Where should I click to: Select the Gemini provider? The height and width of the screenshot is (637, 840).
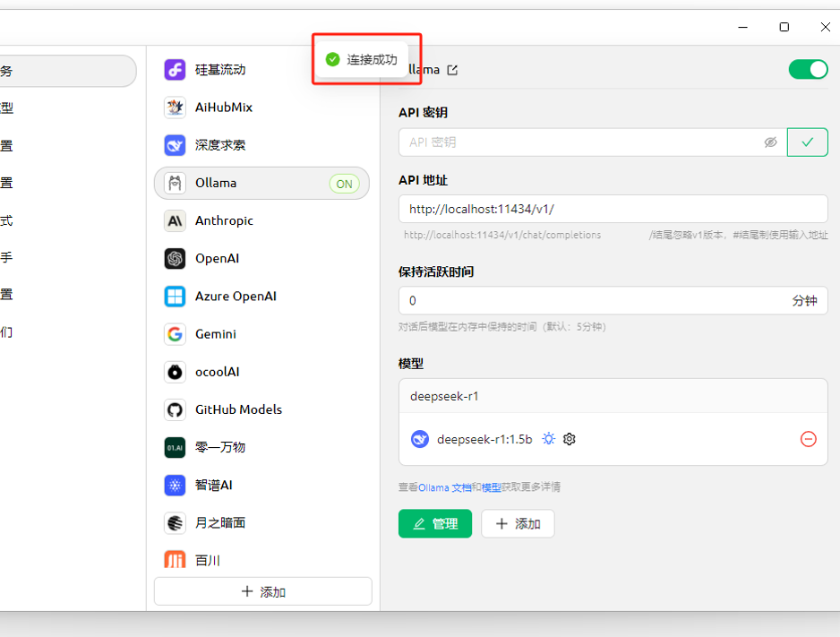261,334
